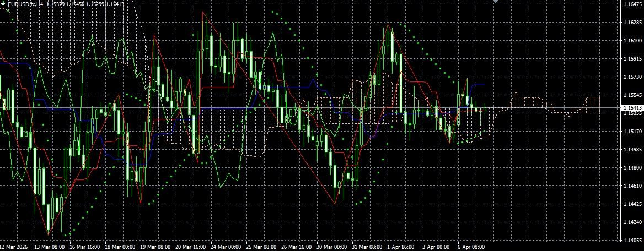644x251 pixels.
Task: Click price scale value 1.16285
Action: [x=632, y=22]
